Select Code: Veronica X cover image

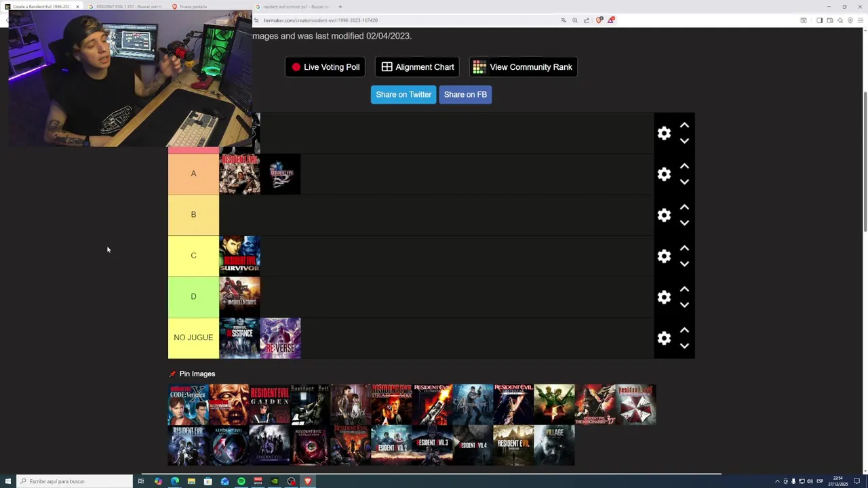click(188, 405)
